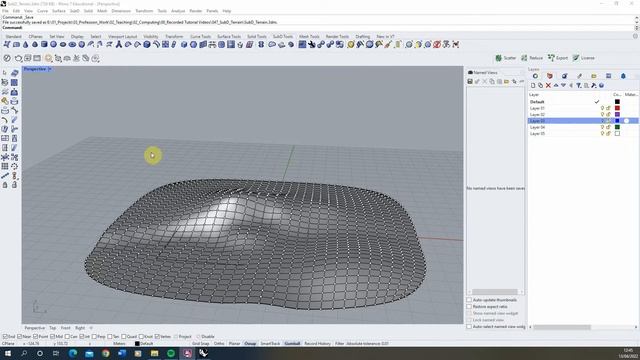Click the License button
The height and width of the screenshot is (360, 640).
[x=584, y=58]
